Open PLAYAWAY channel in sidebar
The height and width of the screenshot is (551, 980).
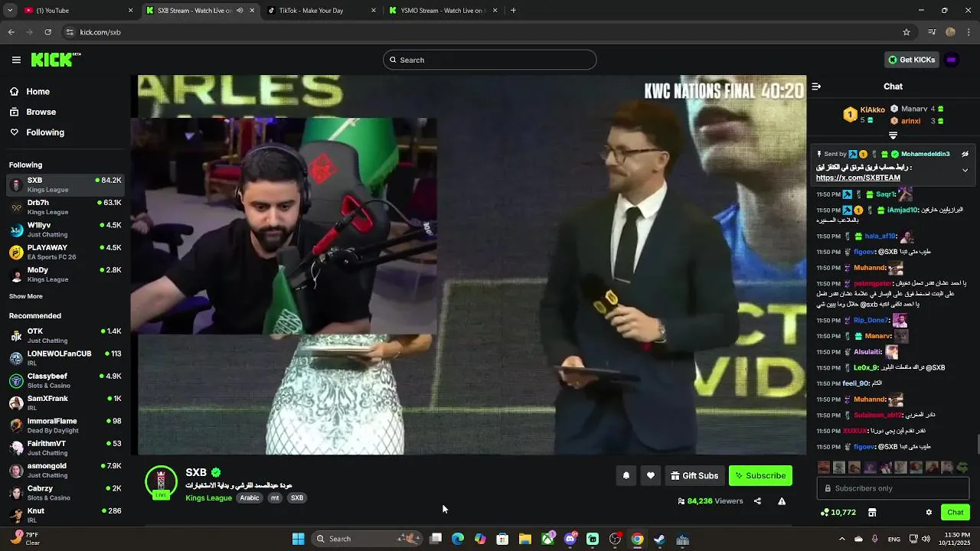click(65, 252)
